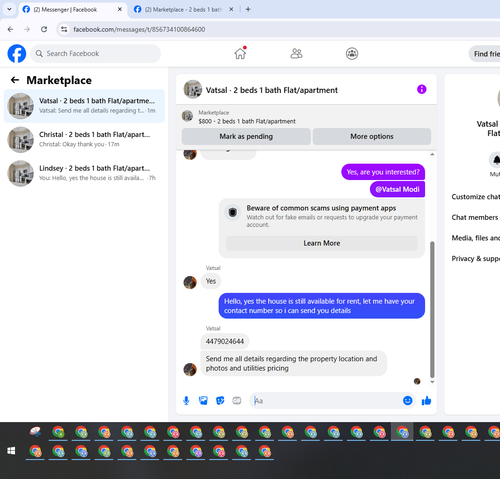Click the chat scroll up arrow
Viewport: 500px width, 479px height.
pos(432,154)
